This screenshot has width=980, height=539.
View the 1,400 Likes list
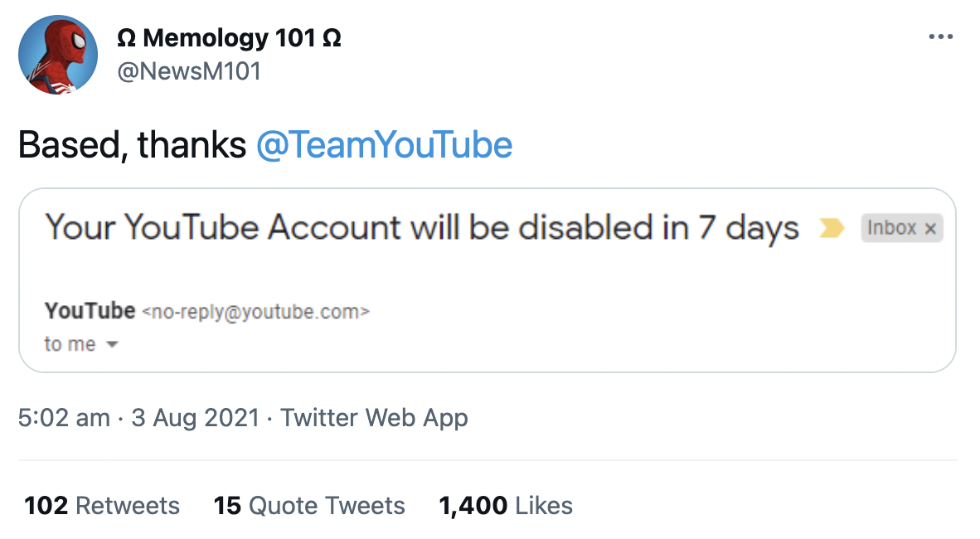point(506,505)
